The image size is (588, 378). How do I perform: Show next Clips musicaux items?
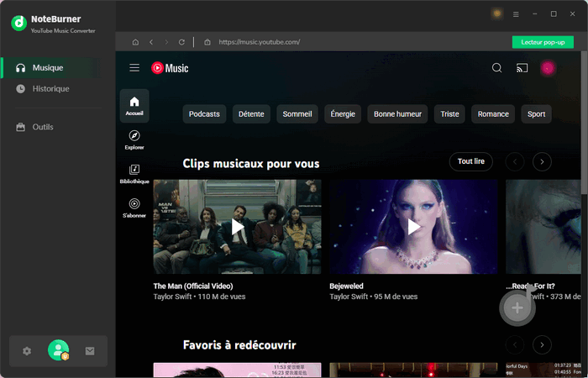pos(542,162)
